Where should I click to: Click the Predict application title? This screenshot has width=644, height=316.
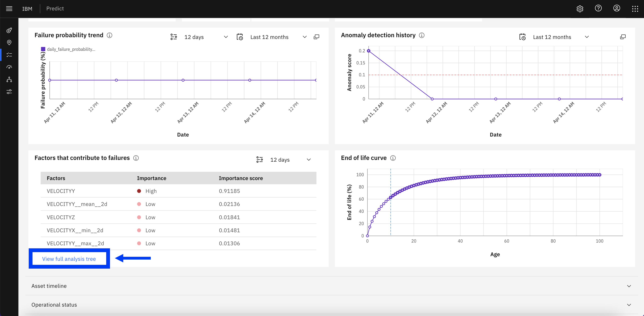tap(55, 9)
